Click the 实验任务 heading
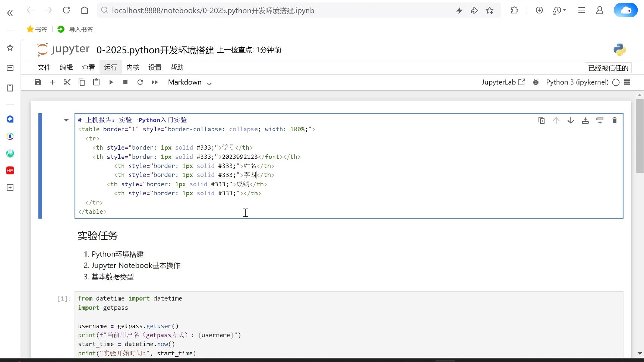Viewport: 644px width, 362px height. pyautogui.click(x=98, y=236)
